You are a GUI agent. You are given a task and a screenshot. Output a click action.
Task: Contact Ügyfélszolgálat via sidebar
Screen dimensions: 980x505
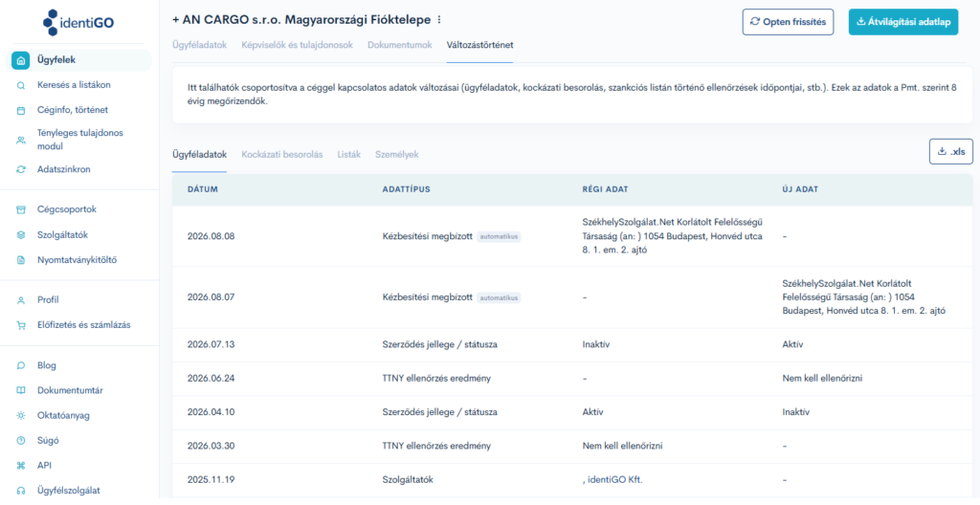pos(68,491)
